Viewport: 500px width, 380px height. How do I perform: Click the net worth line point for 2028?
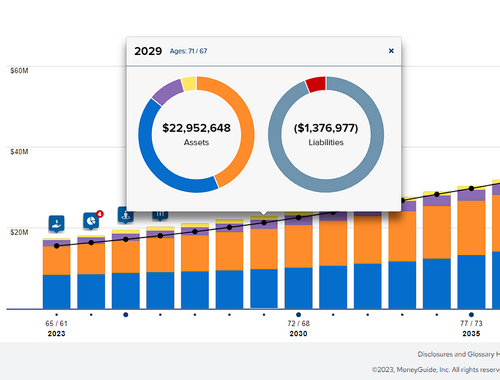229,227
